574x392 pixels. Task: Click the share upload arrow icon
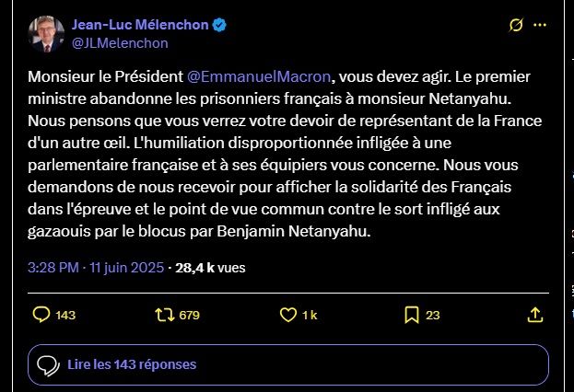pyautogui.click(x=534, y=315)
